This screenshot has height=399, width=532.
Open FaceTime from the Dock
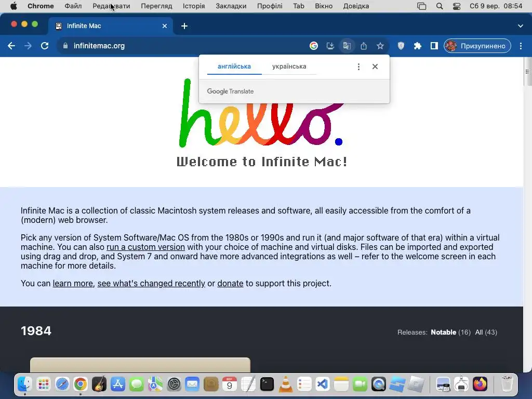tap(360, 384)
